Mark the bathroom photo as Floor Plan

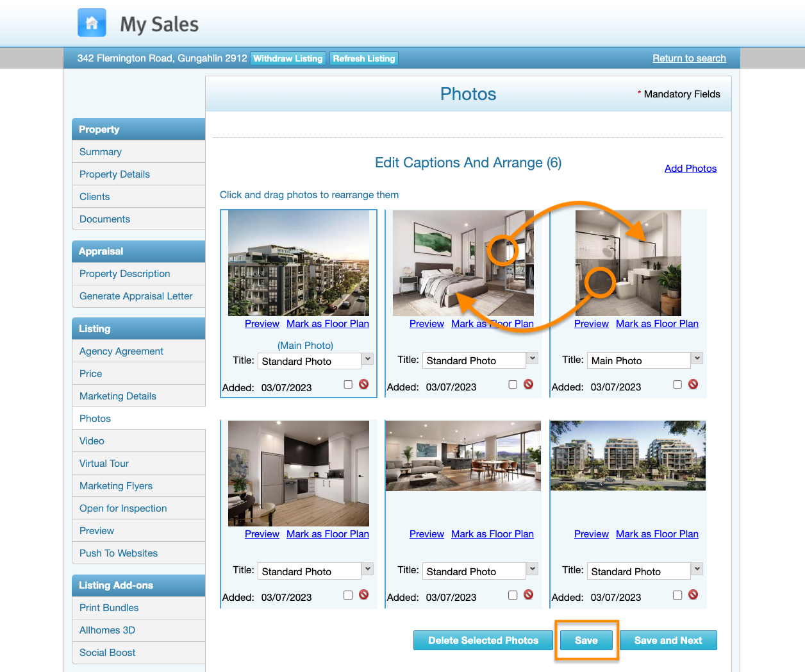pos(657,324)
